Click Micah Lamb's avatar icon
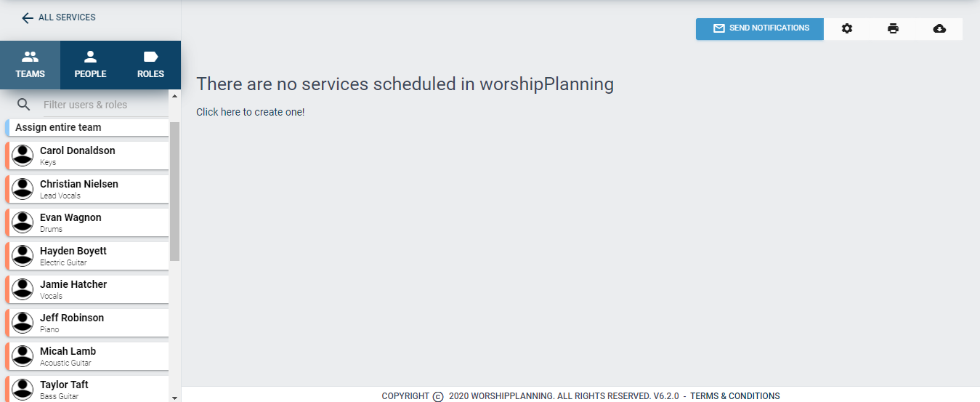 click(x=23, y=355)
